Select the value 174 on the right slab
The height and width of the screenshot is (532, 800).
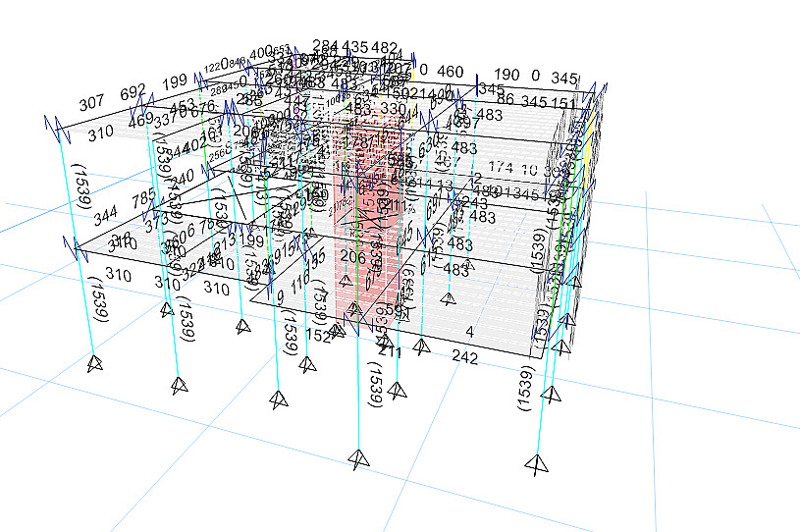pos(501,167)
